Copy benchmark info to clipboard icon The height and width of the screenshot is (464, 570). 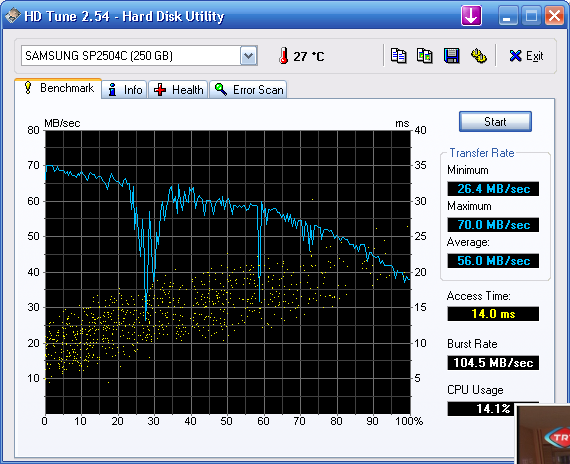[x=398, y=56]
